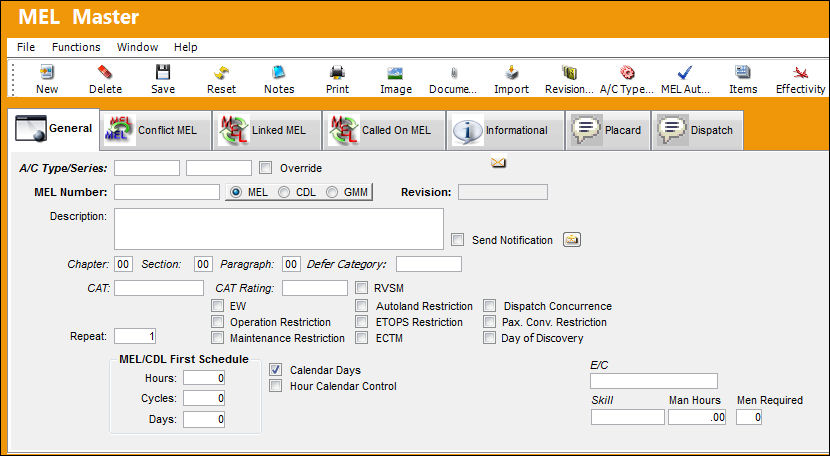The width and height of the screenshot is (830, 456).
Task: Check the EW checkbox
Action: (217, 306)
